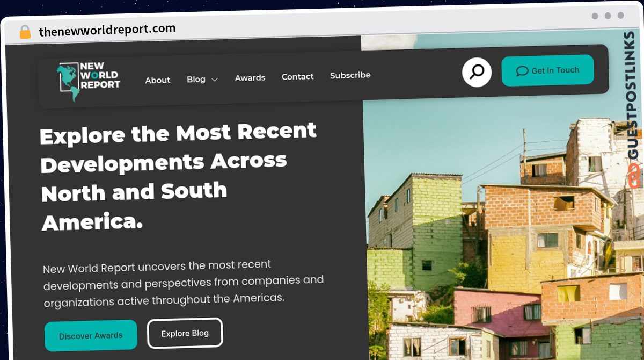Select the Subscribe nav link
644x360 pixels.
350,75
